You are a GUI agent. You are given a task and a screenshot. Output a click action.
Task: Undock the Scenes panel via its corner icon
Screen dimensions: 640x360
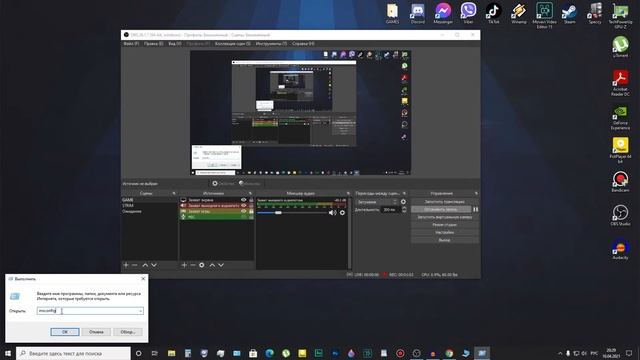[174, 193]
